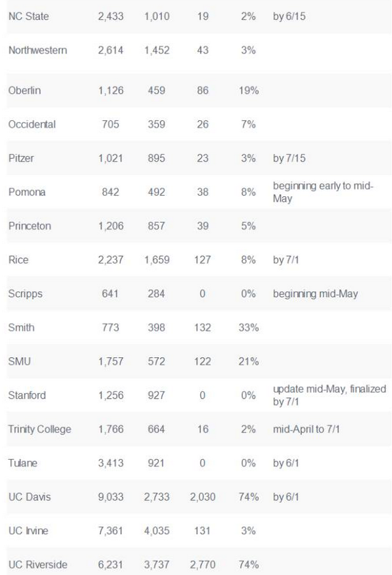Click Pitzer's "by 7/15" note
Image resolution: width=392 pixels, height=575 pixels.
(x=288, y=158)
